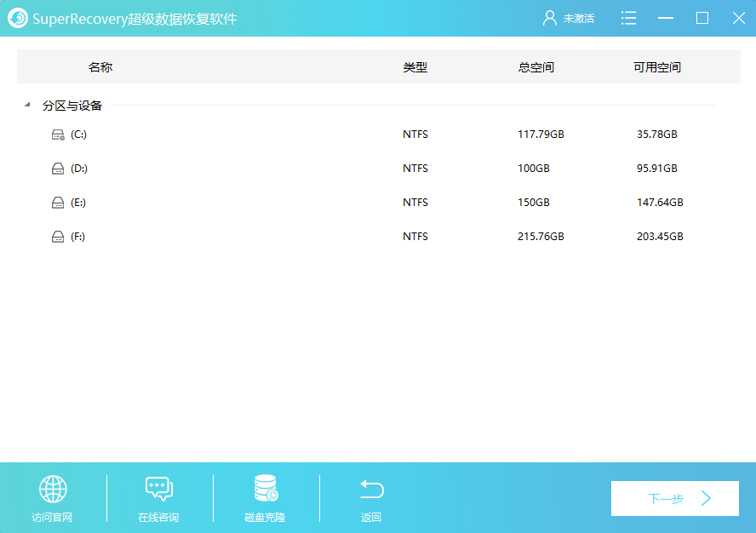Click the D: drive disk icon
This screenshot has width=756, height=533.
coord(58,169)
